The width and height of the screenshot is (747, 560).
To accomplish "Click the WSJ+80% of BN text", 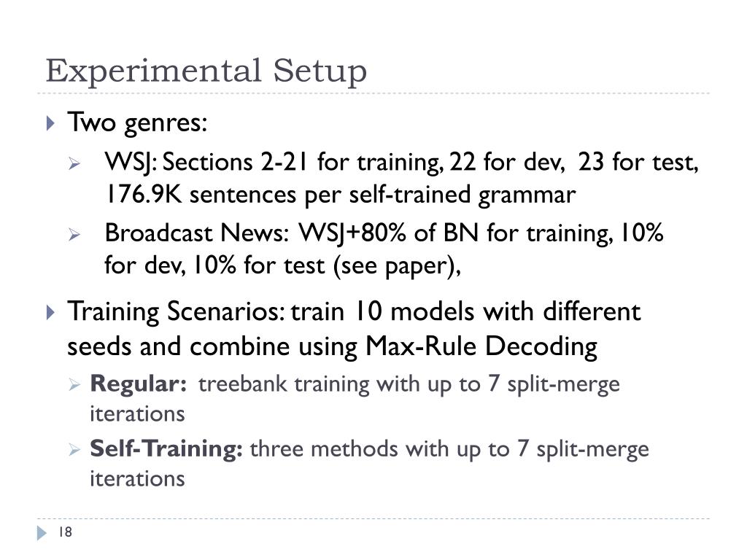I will [x=388, y=234].
